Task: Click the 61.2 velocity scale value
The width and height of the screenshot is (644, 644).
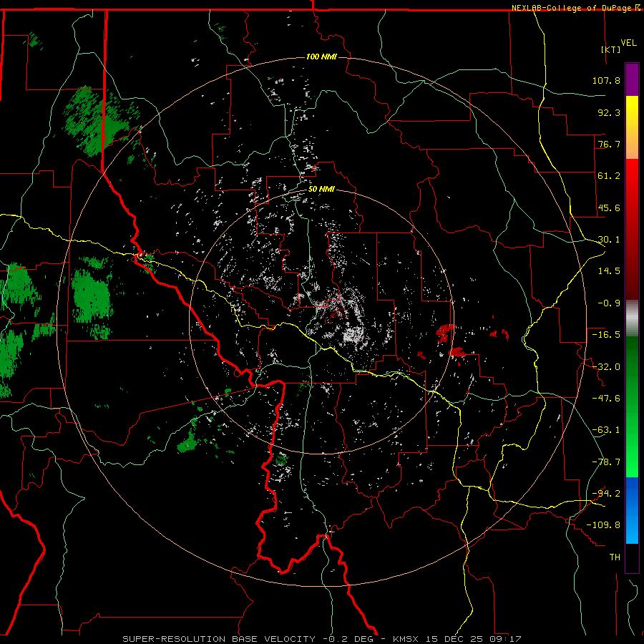Action: point(609,176)
